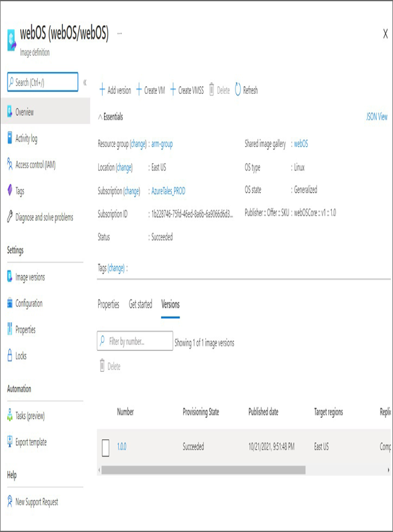Click the Succeeded cell in version row
The image size is (393, 532).
pyautogui.click(x=193, y=446)
